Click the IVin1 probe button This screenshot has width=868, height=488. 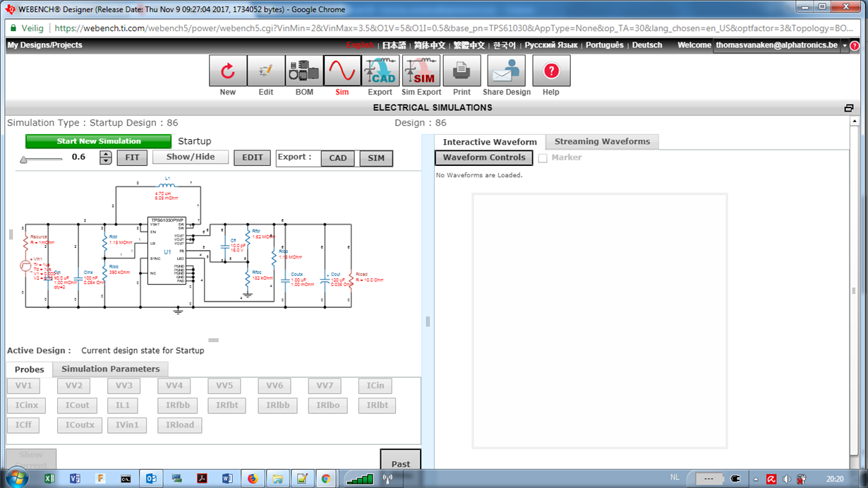pyautogui.click(x=127, y=425)
